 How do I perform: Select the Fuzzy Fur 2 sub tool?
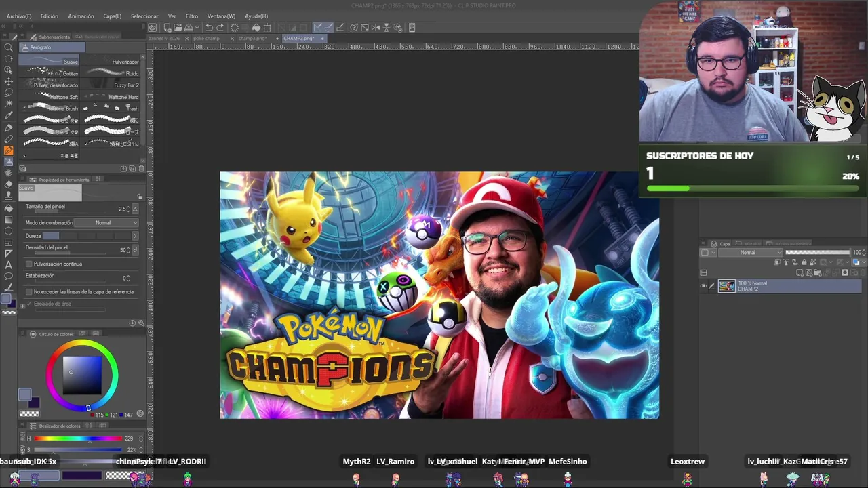pos(111,85)
